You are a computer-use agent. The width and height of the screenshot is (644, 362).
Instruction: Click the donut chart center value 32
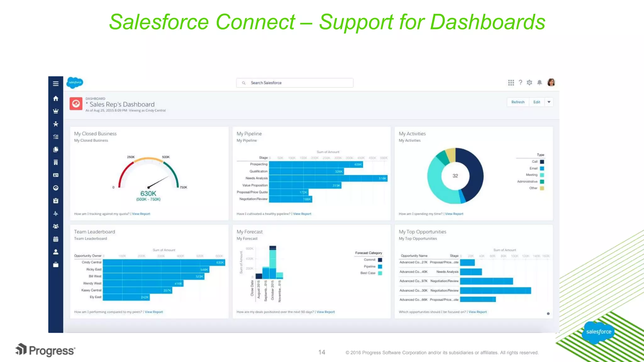click(x=455, y=176)
